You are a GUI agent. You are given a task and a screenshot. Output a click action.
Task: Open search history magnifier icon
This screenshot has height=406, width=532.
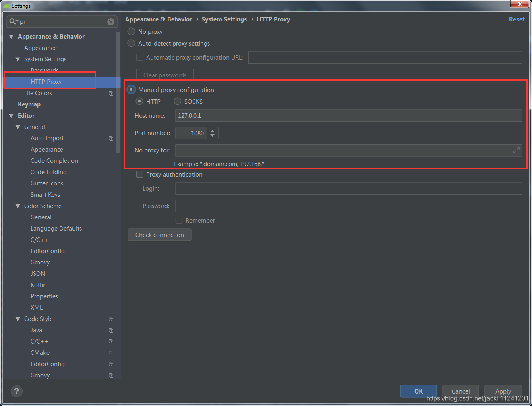click(x=14, y=21)
